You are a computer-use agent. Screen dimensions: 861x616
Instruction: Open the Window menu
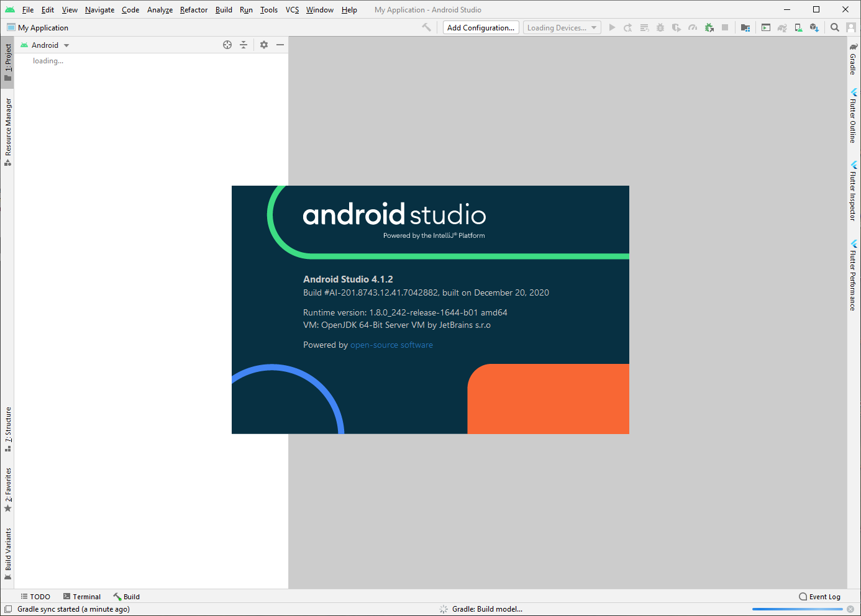tap(320, 9)
